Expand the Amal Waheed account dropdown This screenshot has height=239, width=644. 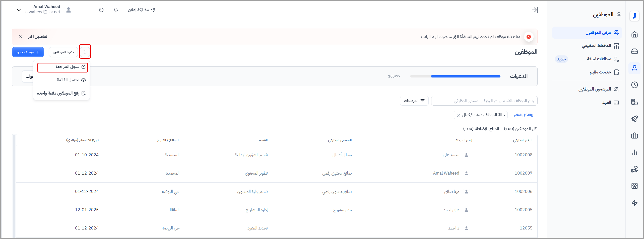[x=19, y=10]
